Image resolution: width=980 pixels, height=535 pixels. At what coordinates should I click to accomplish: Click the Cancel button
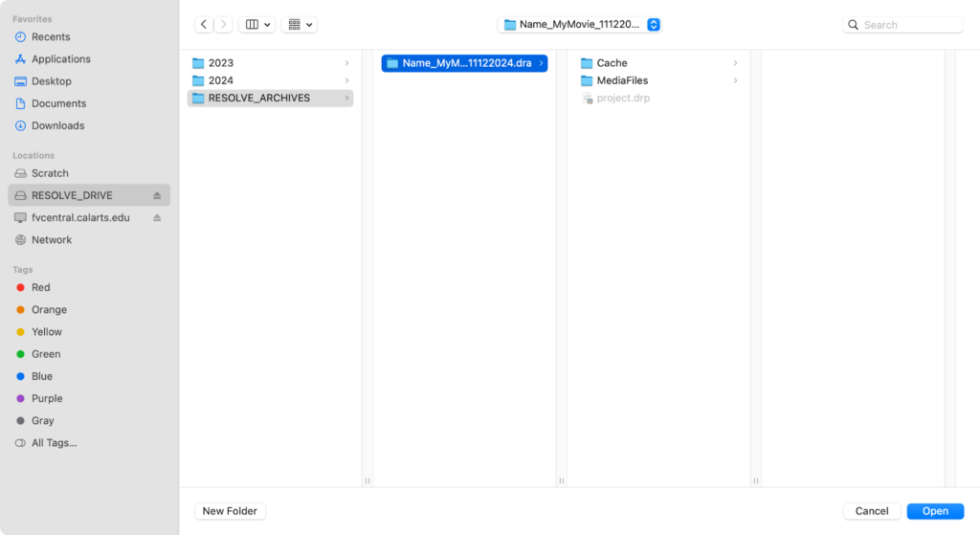(872, 511)
